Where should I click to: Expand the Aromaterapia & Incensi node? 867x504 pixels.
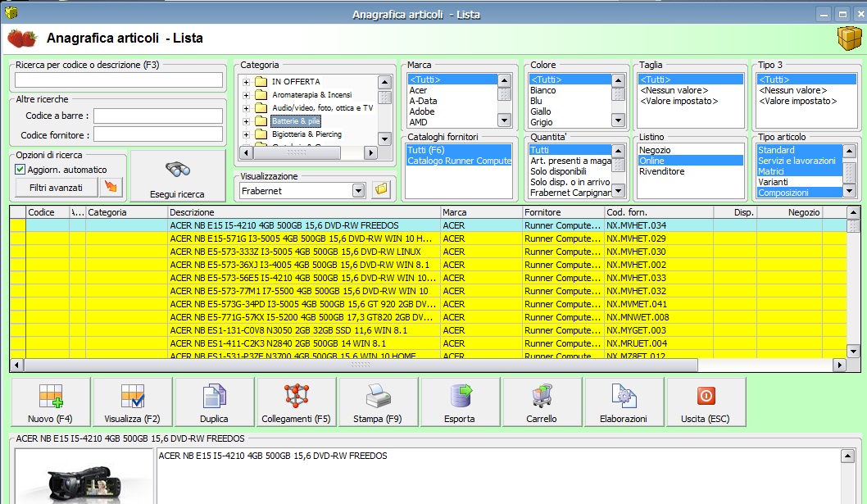[x=246, y=95]
